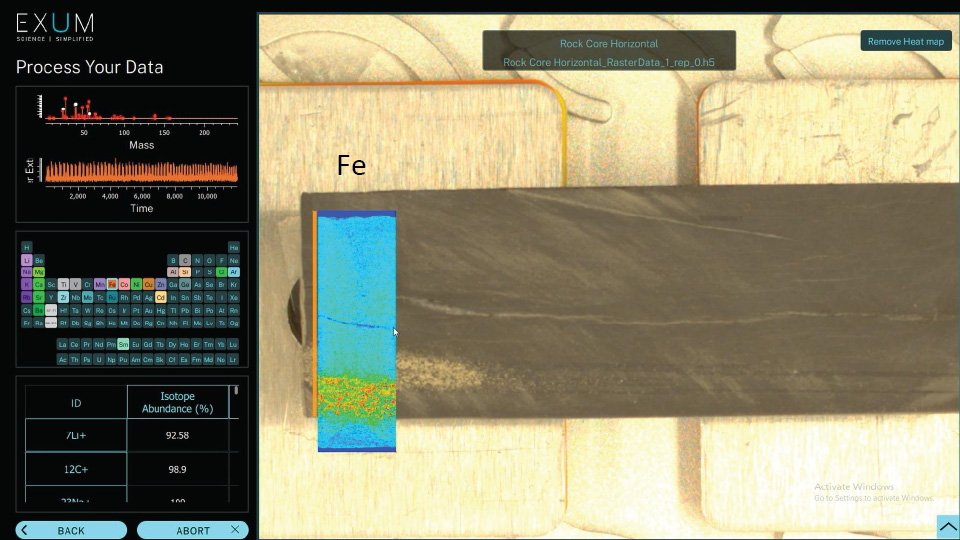The image size is (960, 540).
Task: Select the Pb element tile
Action: pos(185,310)
